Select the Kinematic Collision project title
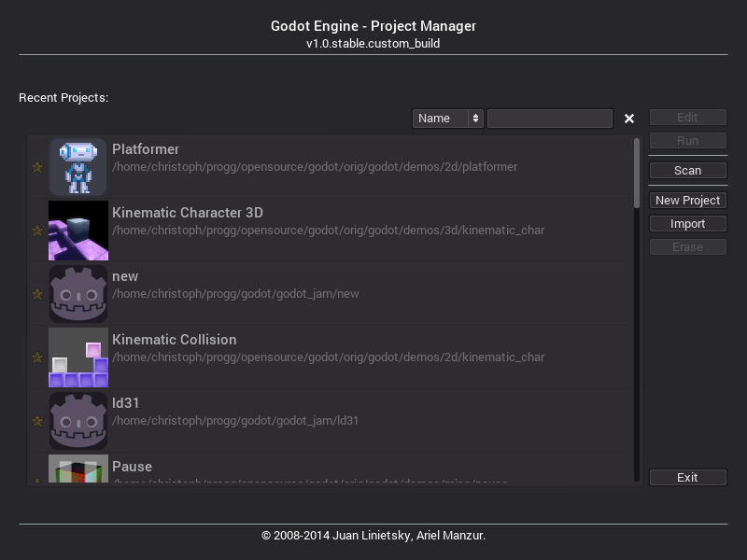 point(175,340)
